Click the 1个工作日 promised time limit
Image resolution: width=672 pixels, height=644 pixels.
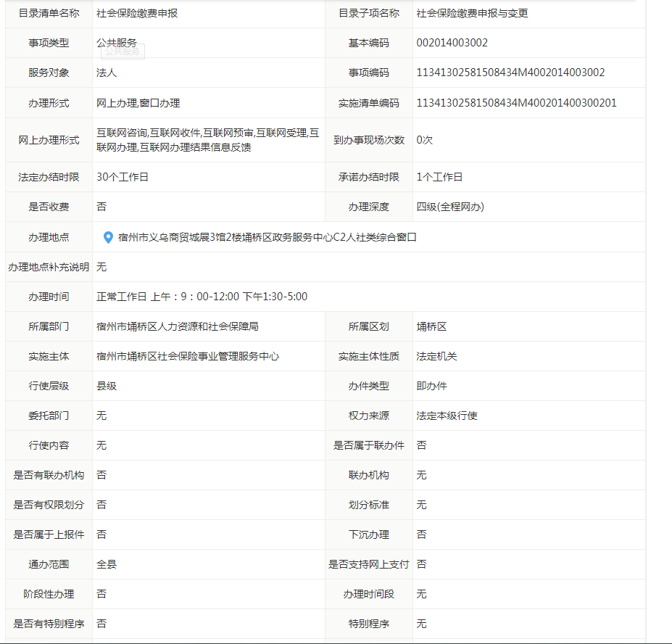click(x=439, y=177)
